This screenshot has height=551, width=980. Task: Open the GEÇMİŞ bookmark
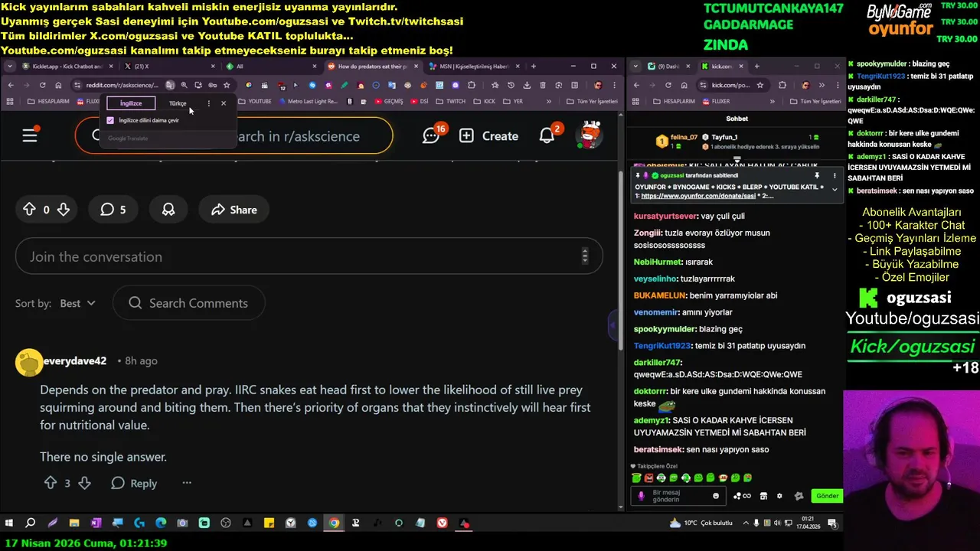click(x=388, y=101)
